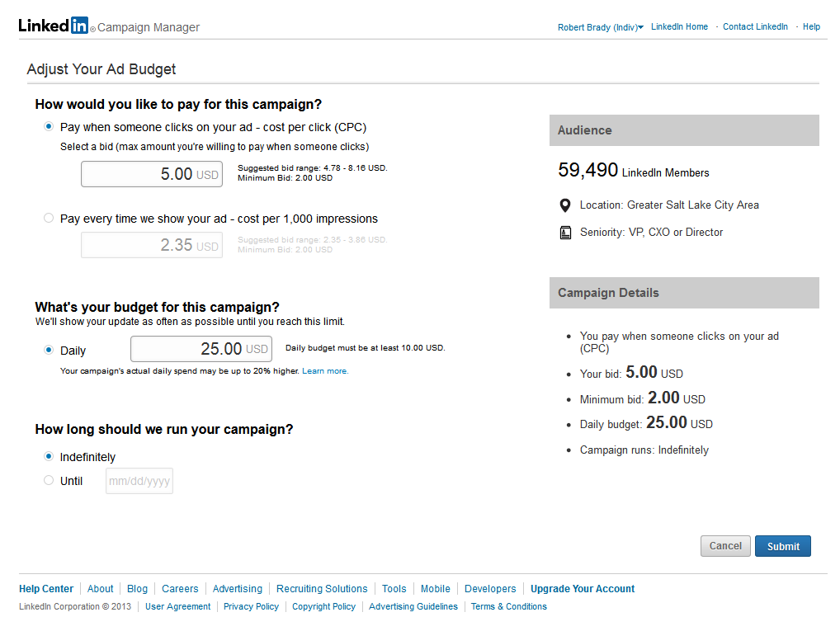Screen dimensions: 840x617
Task: Open the Developers footer link
Action: coord(490,589)
